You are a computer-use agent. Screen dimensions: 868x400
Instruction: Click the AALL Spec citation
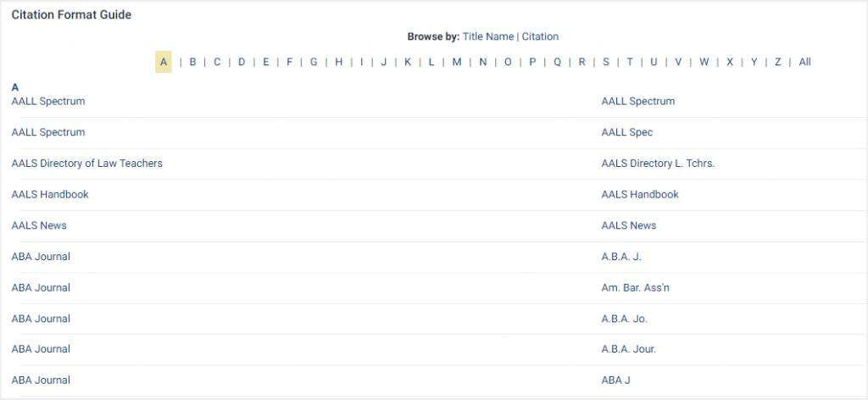click(x=627, y=132)
